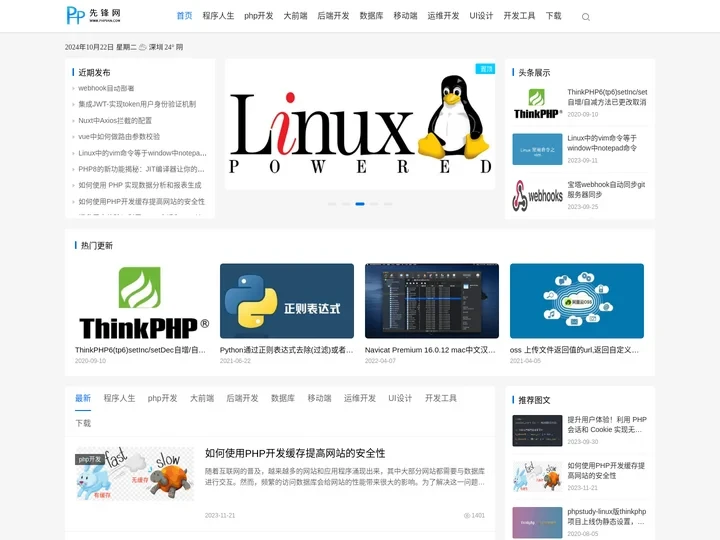The height and width of the screenshot is (540, 720).
Task: Open Linux中的vim命令 recent post link
Action: tap(142, 153)
